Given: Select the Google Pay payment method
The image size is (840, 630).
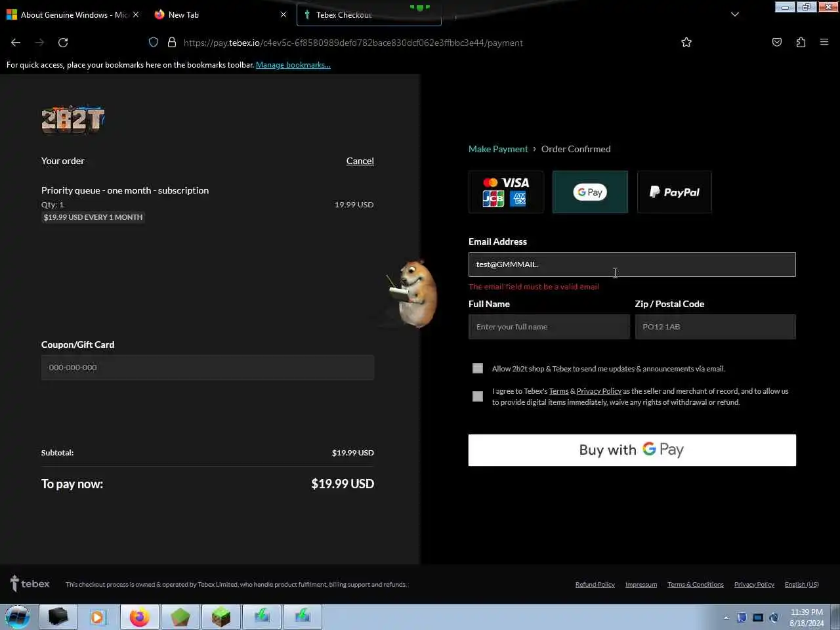Looking at the screenshot, I should 590,192.
